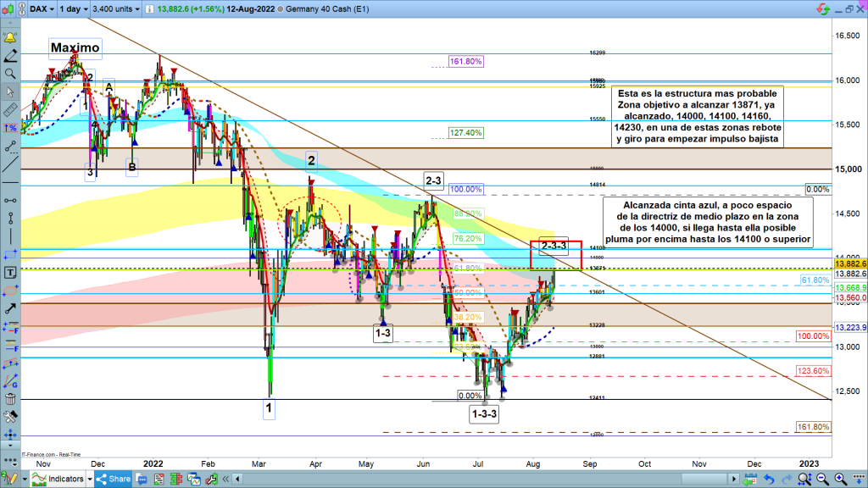Open the wrench settings tool
Image resolution: width=868 pixels, height=488 pixels.
pos(10,418)
